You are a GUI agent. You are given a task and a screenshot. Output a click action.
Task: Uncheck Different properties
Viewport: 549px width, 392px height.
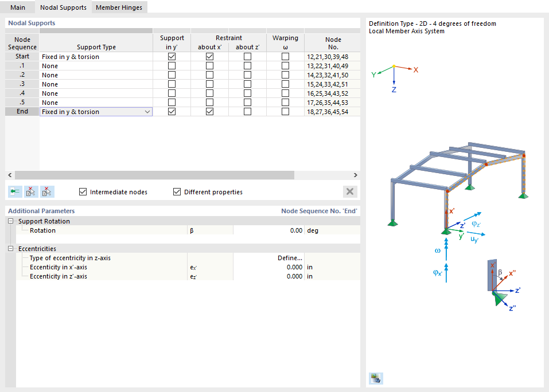(x=177, y=191)
